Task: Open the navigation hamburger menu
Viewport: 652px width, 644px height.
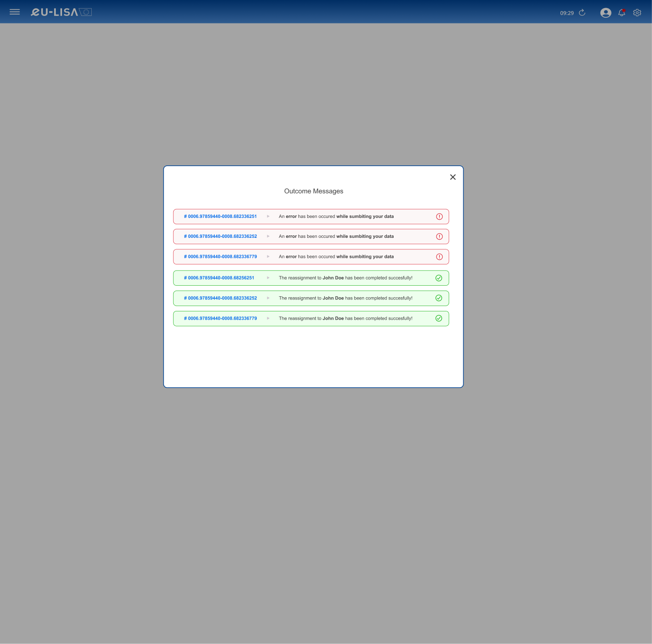Action: 15,12
